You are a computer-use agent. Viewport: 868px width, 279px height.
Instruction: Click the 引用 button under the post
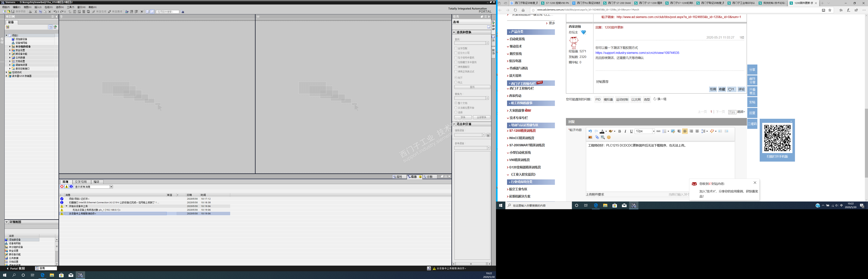pyautogui.click(x=713, y=90)
